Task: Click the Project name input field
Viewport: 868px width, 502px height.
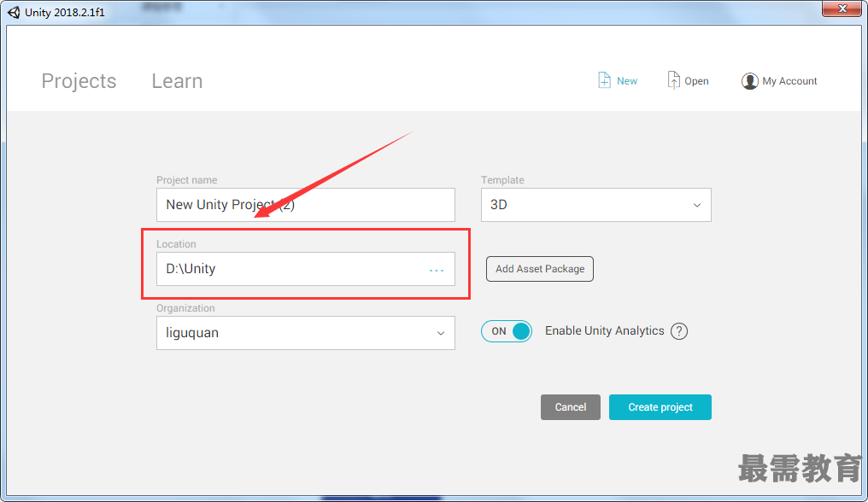Action: 306,205
